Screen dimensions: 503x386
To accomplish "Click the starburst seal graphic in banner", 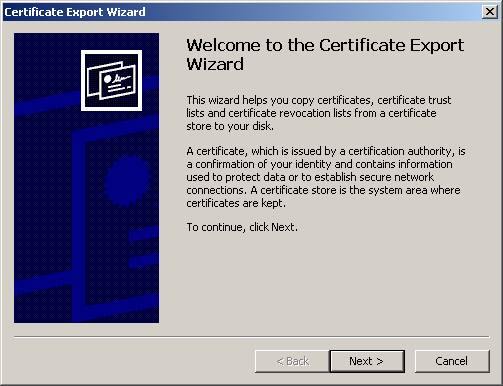I will 127,180.
